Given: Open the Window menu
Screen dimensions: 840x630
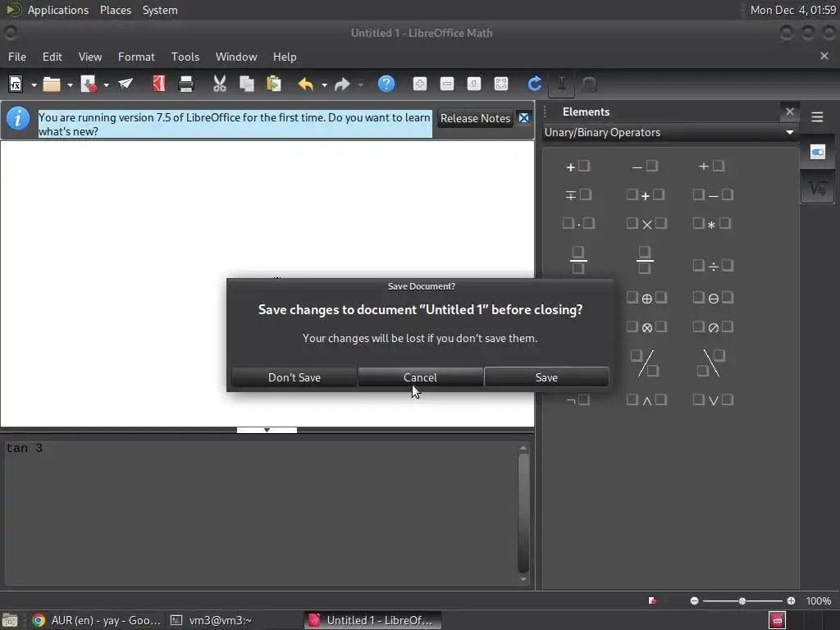Looking at the screenshot, I should pyautogui.click(x=236, y=57).
